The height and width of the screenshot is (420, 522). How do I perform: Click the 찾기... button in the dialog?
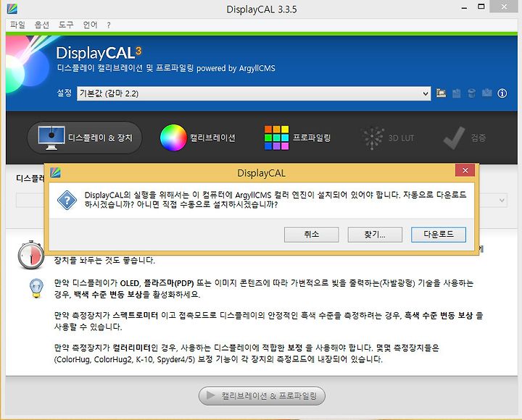pyautogui.click(x=375, y=235)
